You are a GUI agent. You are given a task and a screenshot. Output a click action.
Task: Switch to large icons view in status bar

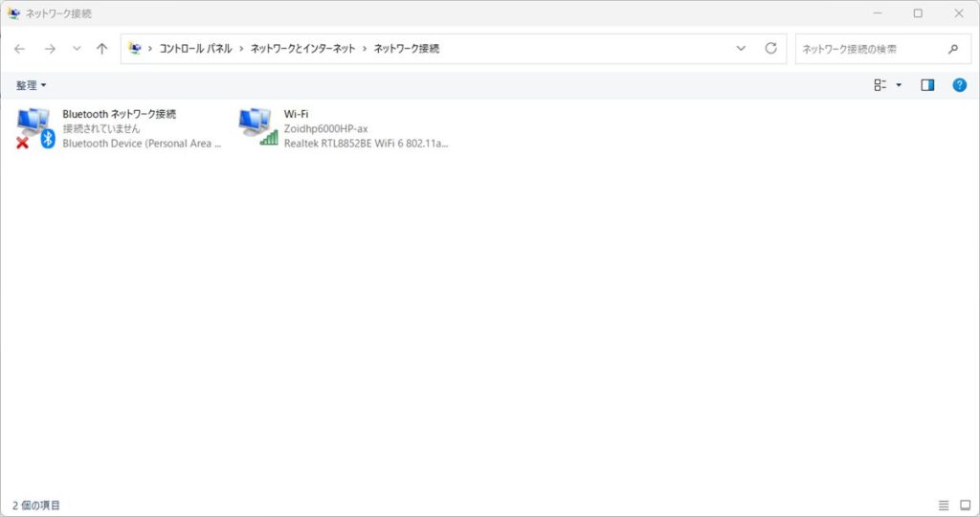click(x=965, y=505)
